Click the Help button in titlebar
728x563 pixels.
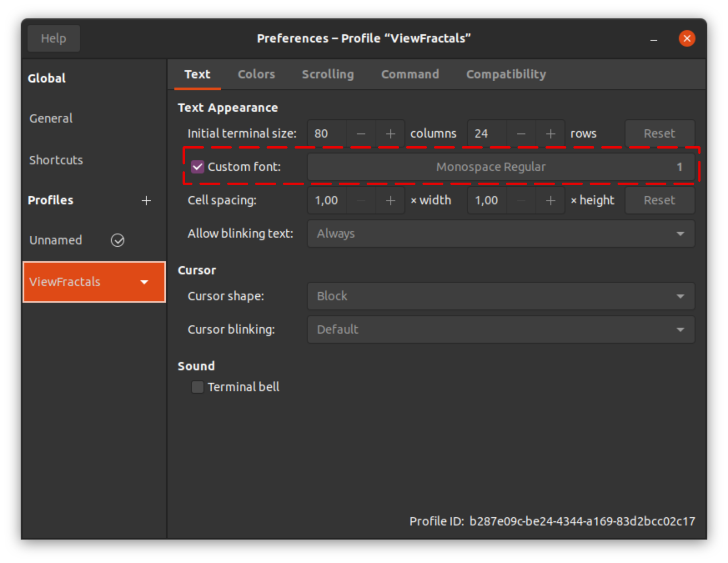(x=54, y=38)
